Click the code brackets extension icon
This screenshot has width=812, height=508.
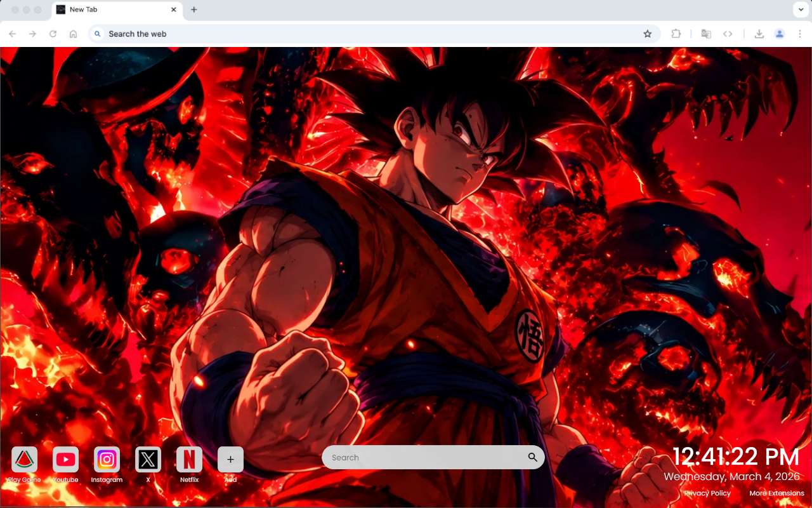728,34
